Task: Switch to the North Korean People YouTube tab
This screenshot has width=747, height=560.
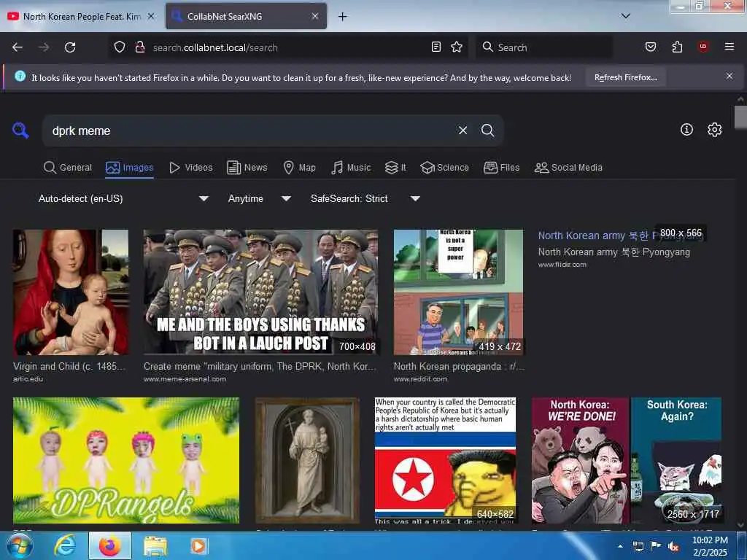Action: coord(81,16)
